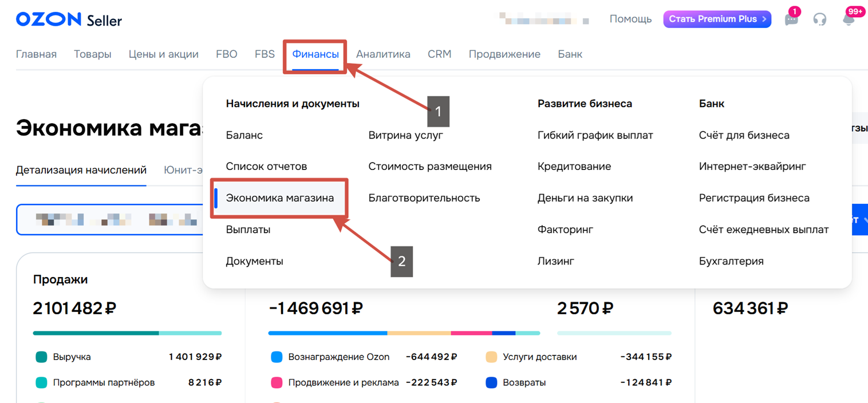Open Счёт для бизнеса in Банк column

(744, 135)
